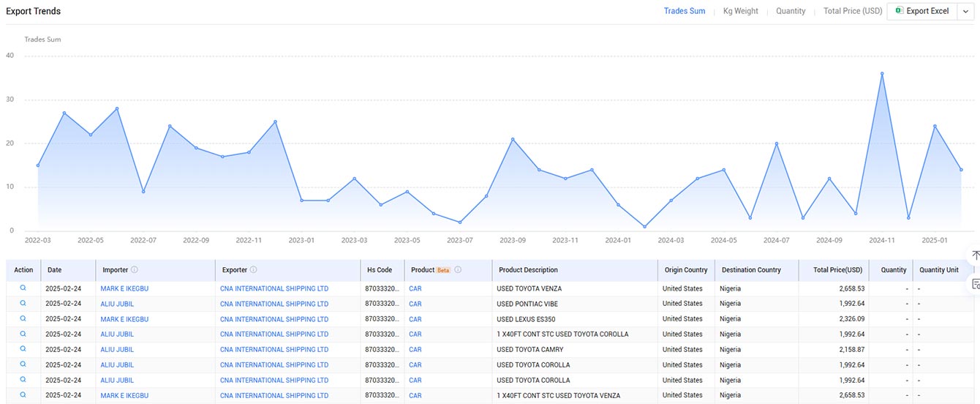Click the Quantity Unit column header

[x=939, y=270]
